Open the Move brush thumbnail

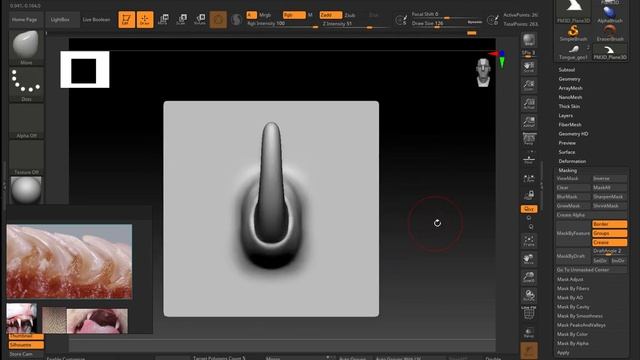click(x=26, y=48)
